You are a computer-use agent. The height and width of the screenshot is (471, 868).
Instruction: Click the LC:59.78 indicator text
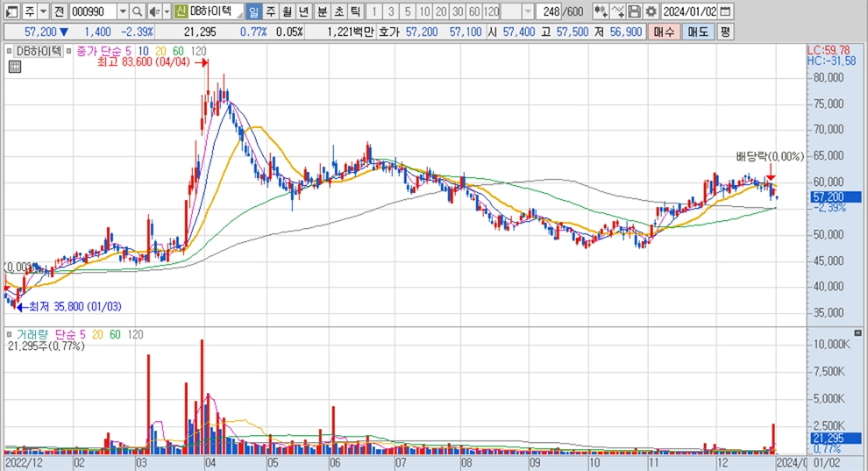pos(829,50)
